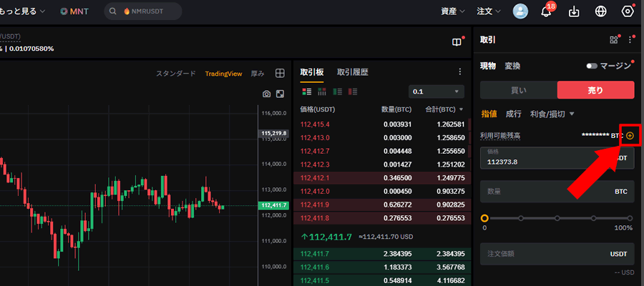644x286 pixels.
Task: Expand the 利食/損切 order type dropdown
Action: click(552, 114)
